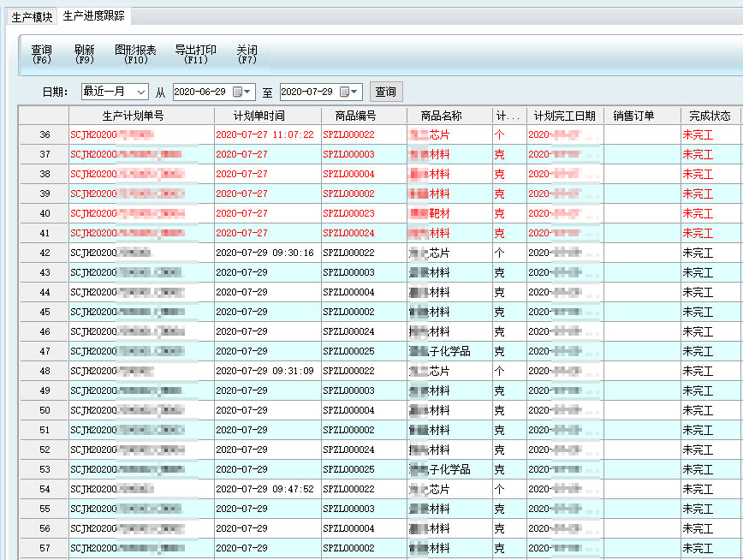This screenshot has height=560, width=743.
Task: Open 图形报表 (F10) chart report
Action: pos(135,55)
